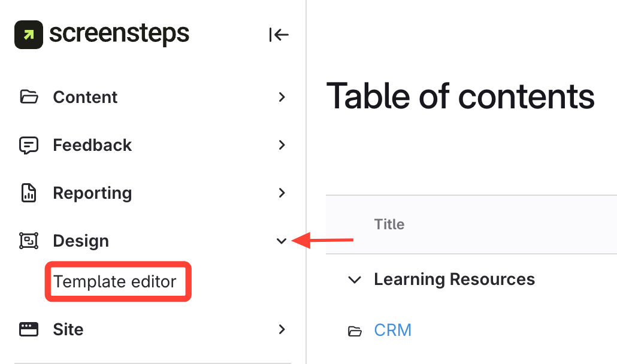Screen dimensions: 617x364
Task: Click the Content folder icon
Action: tap(29, 97)
